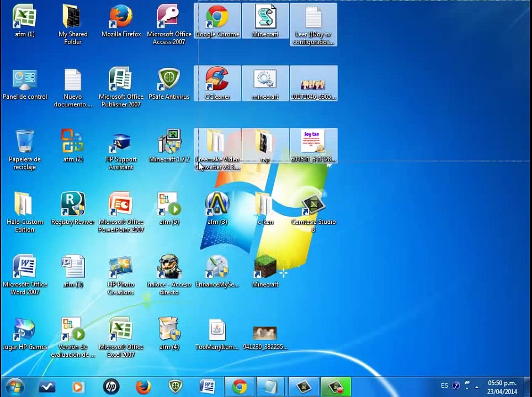Image resolution: width=532 pixels, height=397 pixels.
Task: Select the rap folder
Action: point(265,146)
